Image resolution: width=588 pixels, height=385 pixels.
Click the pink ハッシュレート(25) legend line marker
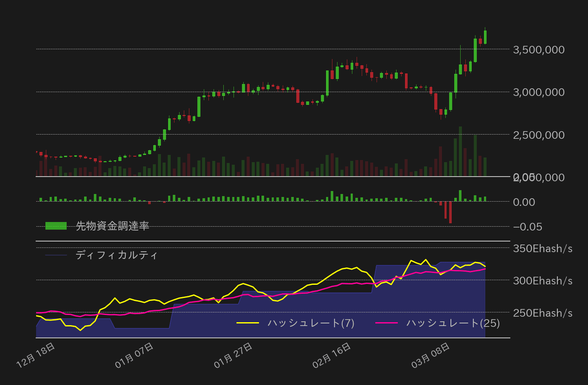point(388,323)
